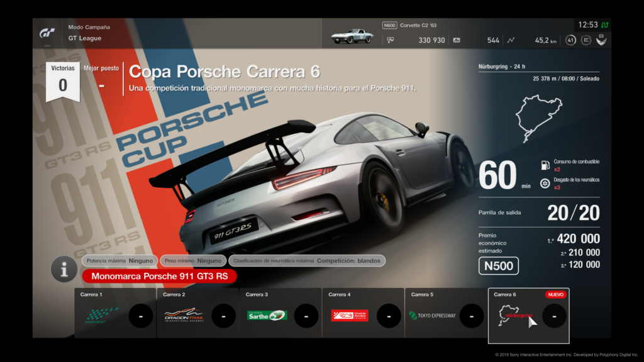Click the GT League breadcrumb text
Screen dimensions: 644x362
(85, 38)
